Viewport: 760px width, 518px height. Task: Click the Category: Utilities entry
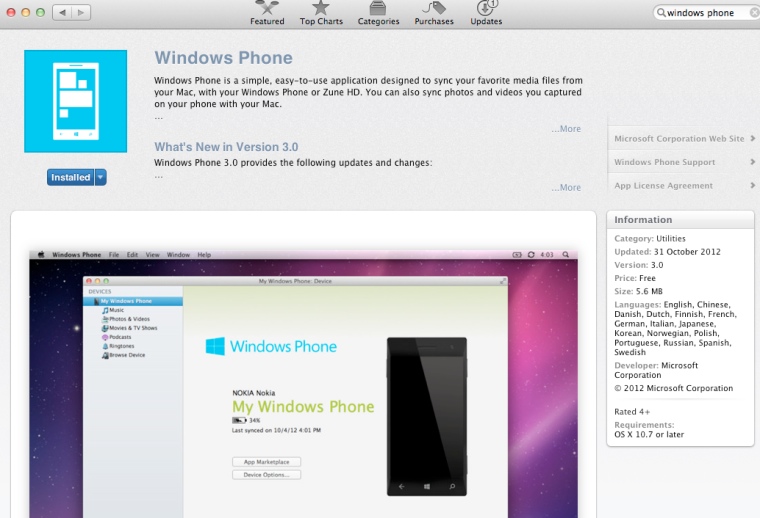point(649,238)
